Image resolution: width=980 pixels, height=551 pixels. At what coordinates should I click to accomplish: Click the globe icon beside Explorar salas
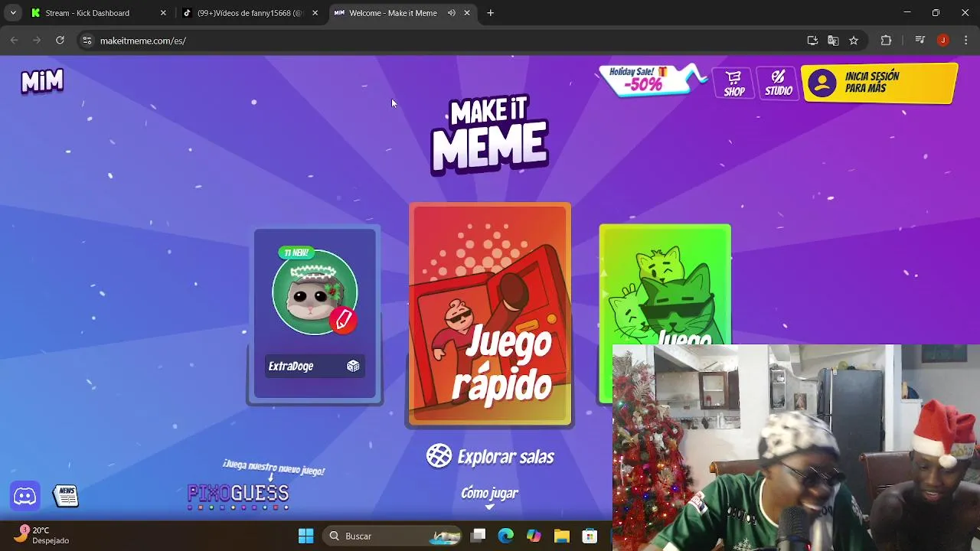[439, 456]
